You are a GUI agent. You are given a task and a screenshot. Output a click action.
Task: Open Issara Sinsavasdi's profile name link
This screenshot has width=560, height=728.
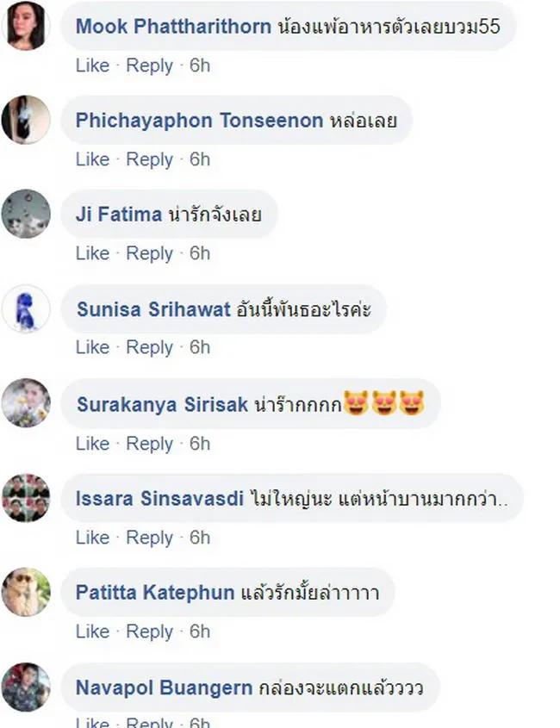coord(160,498)
